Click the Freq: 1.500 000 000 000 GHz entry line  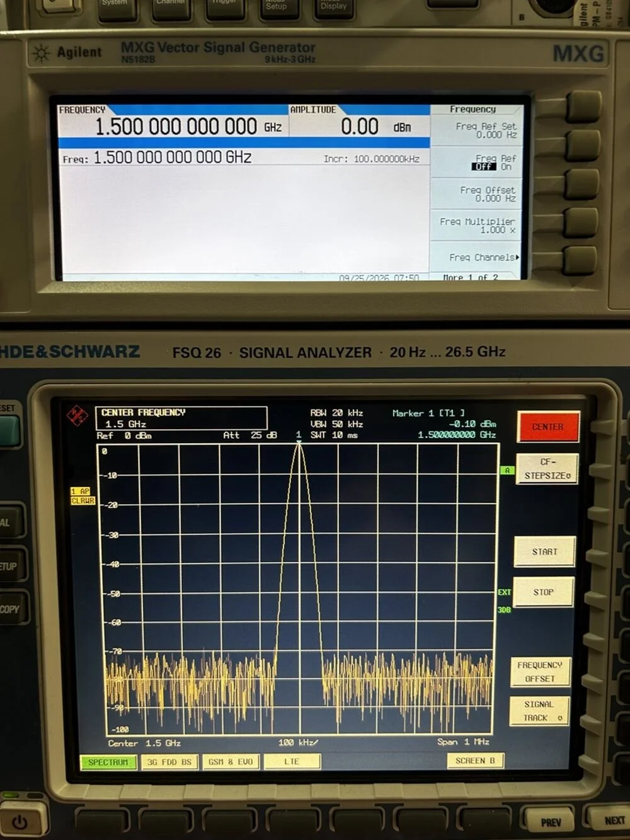click(157, 158)
